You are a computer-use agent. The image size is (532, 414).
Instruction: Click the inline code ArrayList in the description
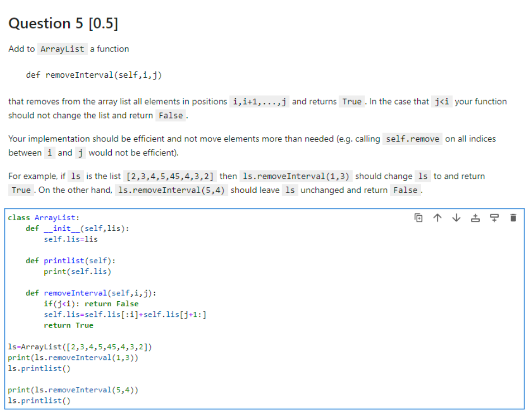pyautogui.click(x=62, y=49)
